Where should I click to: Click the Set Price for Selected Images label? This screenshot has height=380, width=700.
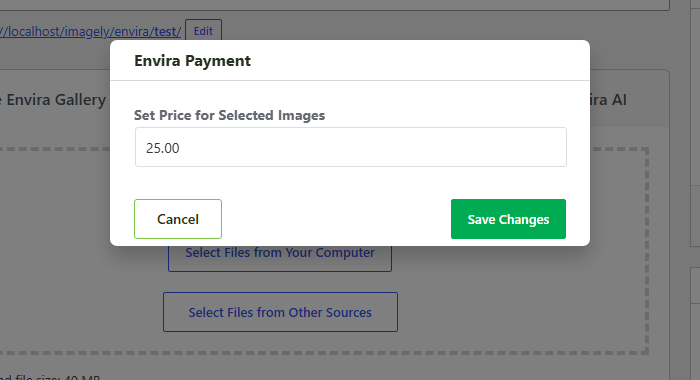[x=229, y=115]
